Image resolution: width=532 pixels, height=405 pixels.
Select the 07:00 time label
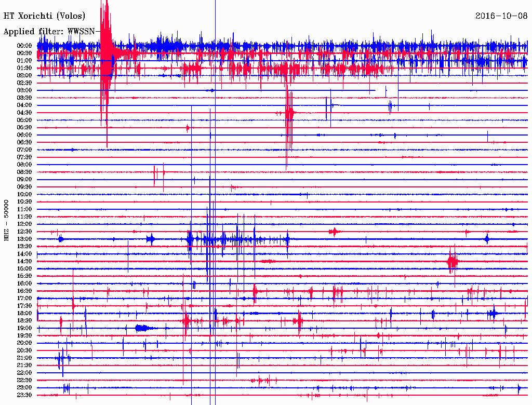click(x=24, y=150)
